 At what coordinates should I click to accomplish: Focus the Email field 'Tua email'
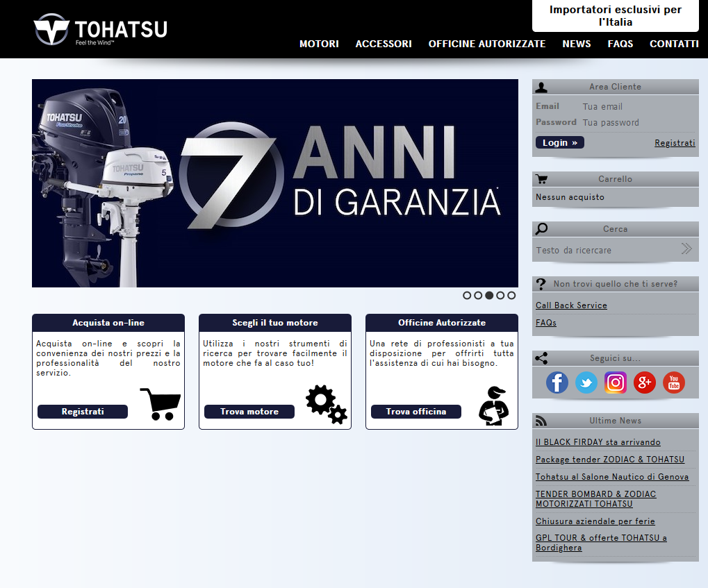point(639,106)
